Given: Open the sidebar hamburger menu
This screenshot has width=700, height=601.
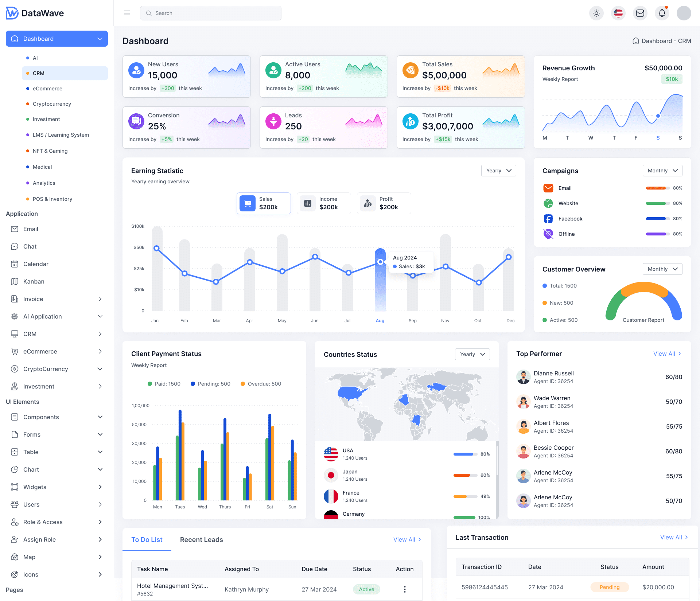Looking at the screenshot, I should (127, 13).
